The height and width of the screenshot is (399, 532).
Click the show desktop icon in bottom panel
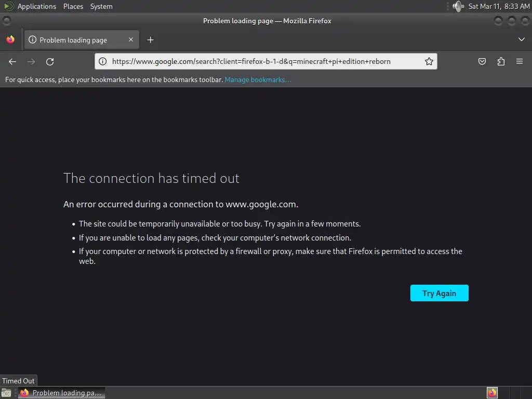[6, 393]
